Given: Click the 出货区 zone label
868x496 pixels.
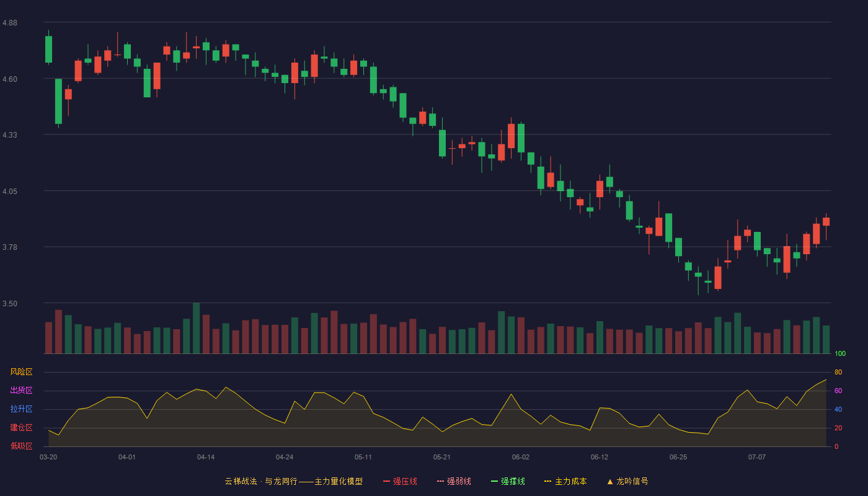Looking at the screenshot, I should click(x=21, y=391).
